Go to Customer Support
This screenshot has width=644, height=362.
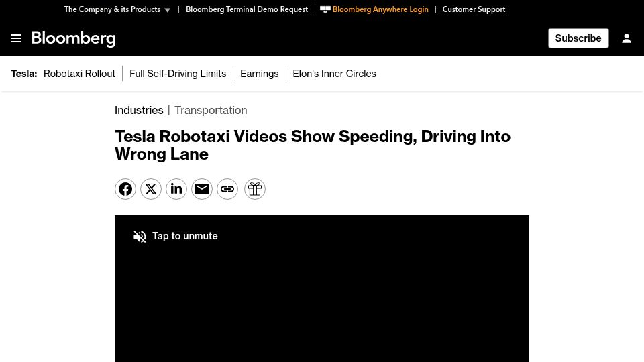point(474,9)
